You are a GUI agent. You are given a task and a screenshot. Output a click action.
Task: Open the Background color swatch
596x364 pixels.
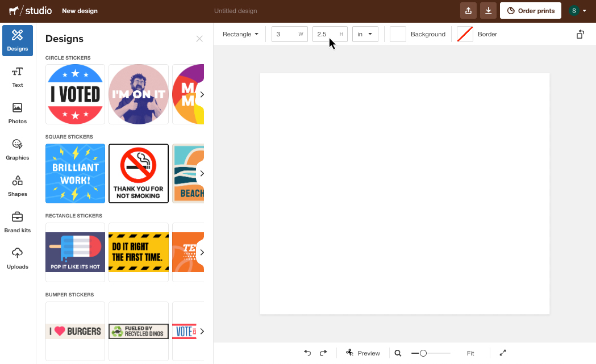tap(397, 34)
